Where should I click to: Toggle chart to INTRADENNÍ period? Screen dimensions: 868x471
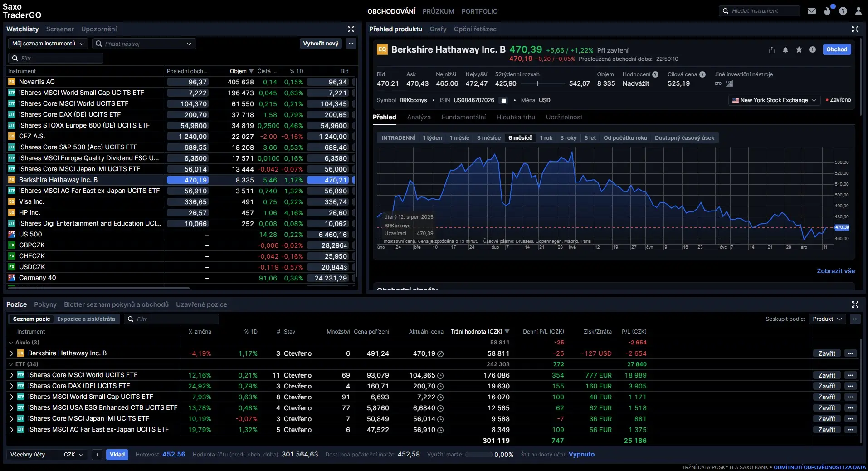coord(398,138)
